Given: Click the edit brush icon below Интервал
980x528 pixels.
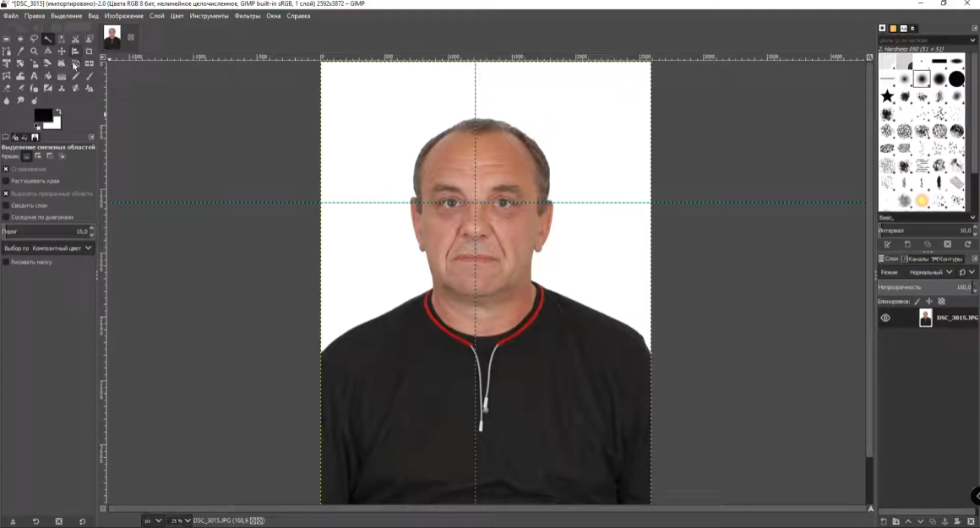Looking at the screenshot, I should pyautogui.click(x=888, y=244).
